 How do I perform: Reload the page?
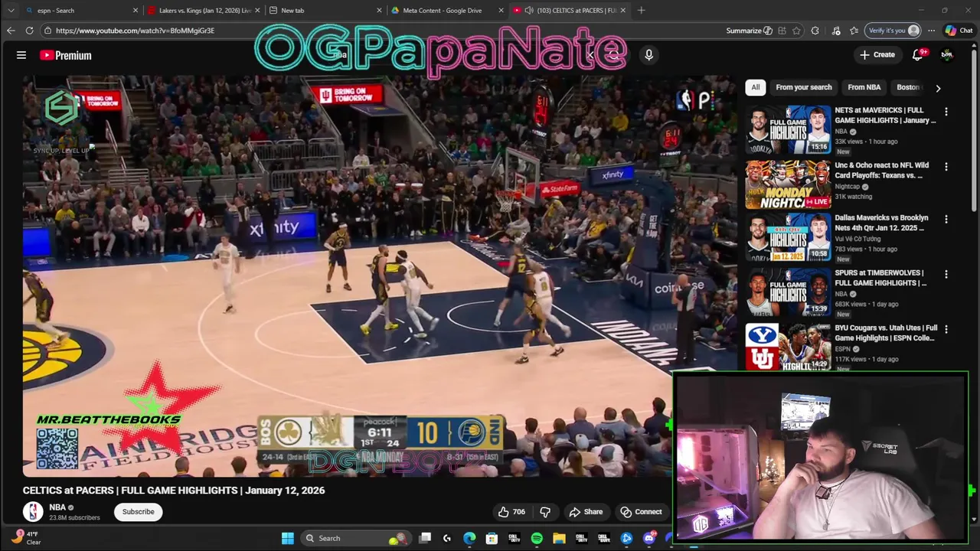tap(29, 31)
